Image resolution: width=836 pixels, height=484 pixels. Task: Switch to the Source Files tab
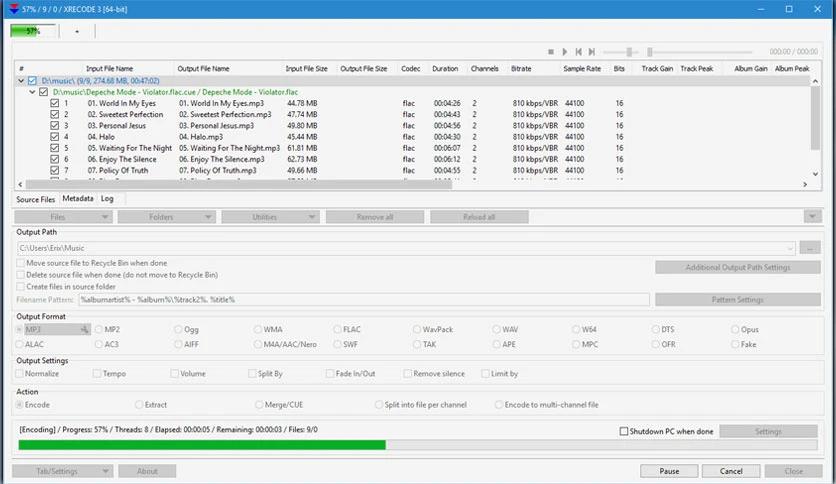click(36, 199)
